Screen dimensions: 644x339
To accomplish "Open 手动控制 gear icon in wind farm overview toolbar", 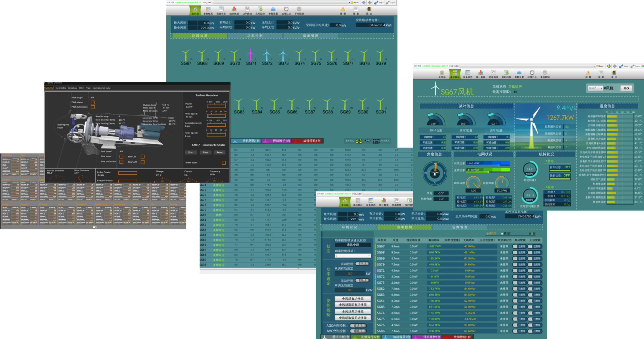I will (x=299, y=11).
